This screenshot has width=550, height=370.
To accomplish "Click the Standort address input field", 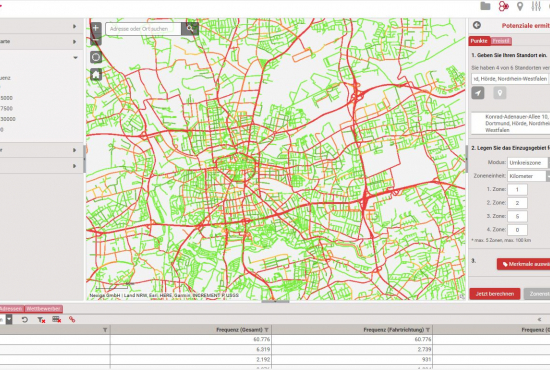I will pyautogui.click(x=510, y=79).
